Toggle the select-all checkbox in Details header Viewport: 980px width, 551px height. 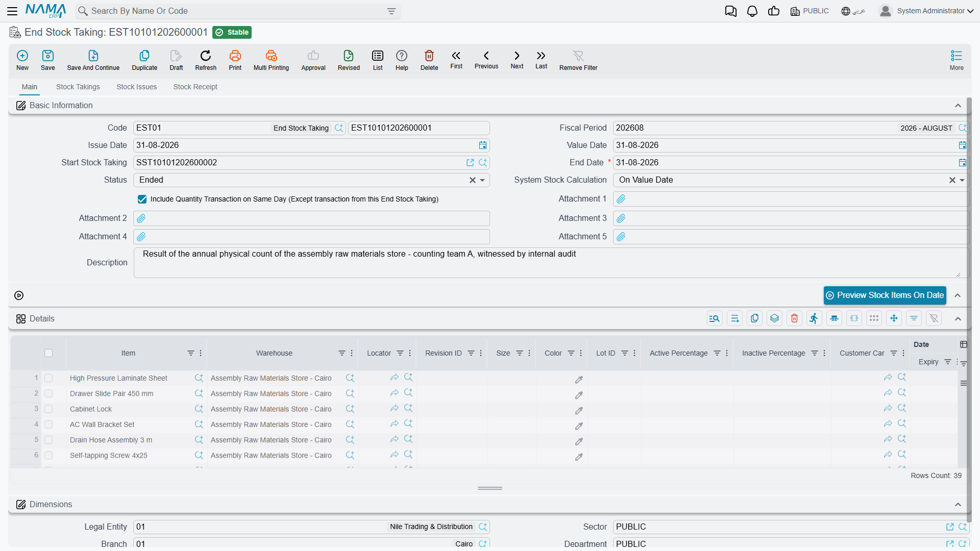pos(48,353)
